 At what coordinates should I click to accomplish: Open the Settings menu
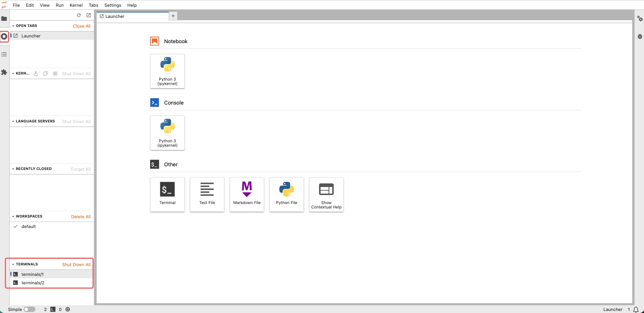[112, 5]
